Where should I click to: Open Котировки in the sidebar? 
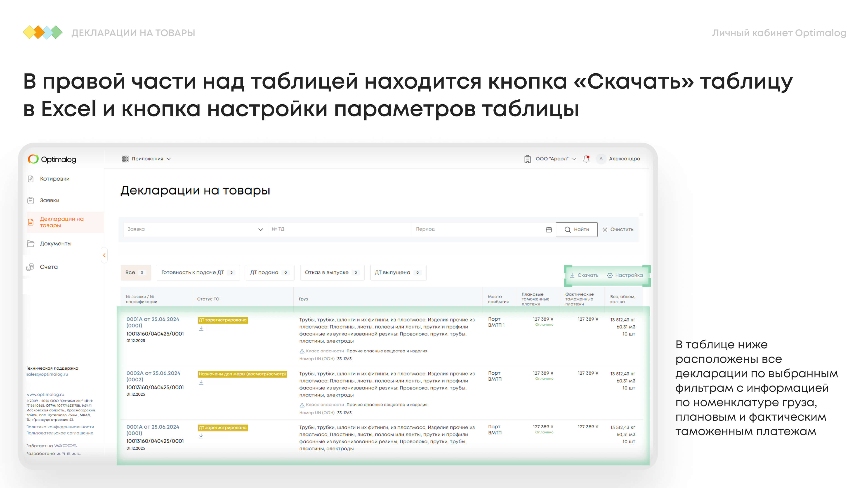click(x=54, y=179)
